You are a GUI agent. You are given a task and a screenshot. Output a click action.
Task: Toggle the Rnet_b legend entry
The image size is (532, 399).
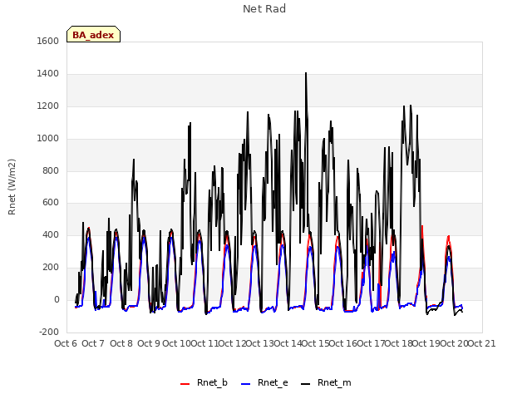click(204, 382)
